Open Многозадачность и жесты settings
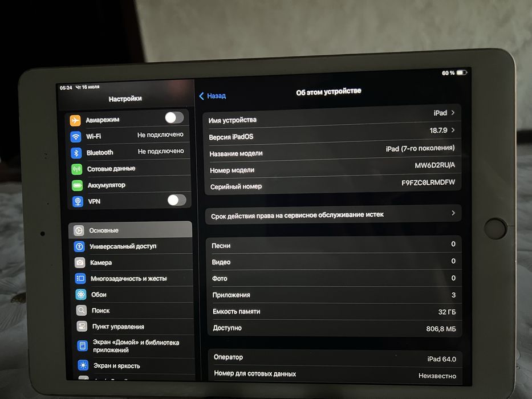 coord(133,278)
